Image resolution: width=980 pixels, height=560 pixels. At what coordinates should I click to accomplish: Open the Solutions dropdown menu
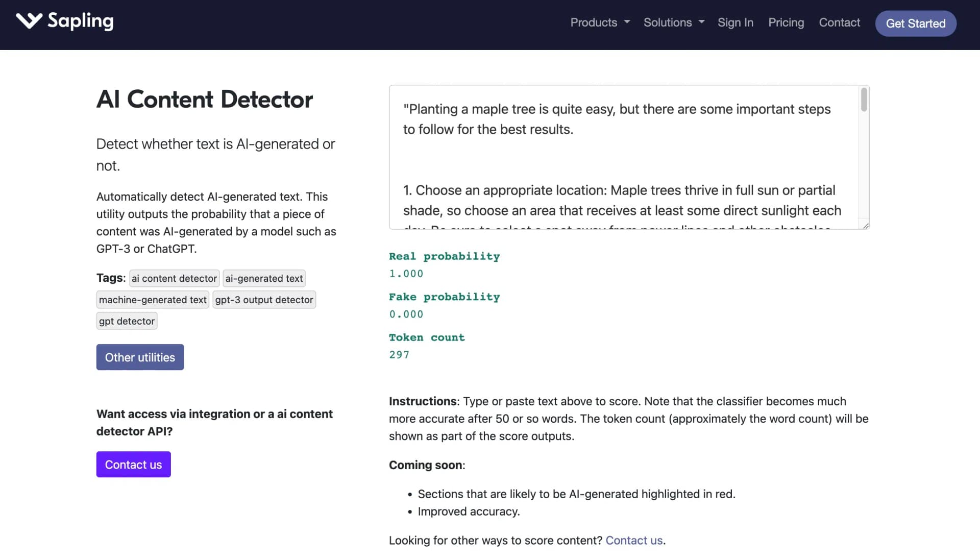(x=669, y=22)
